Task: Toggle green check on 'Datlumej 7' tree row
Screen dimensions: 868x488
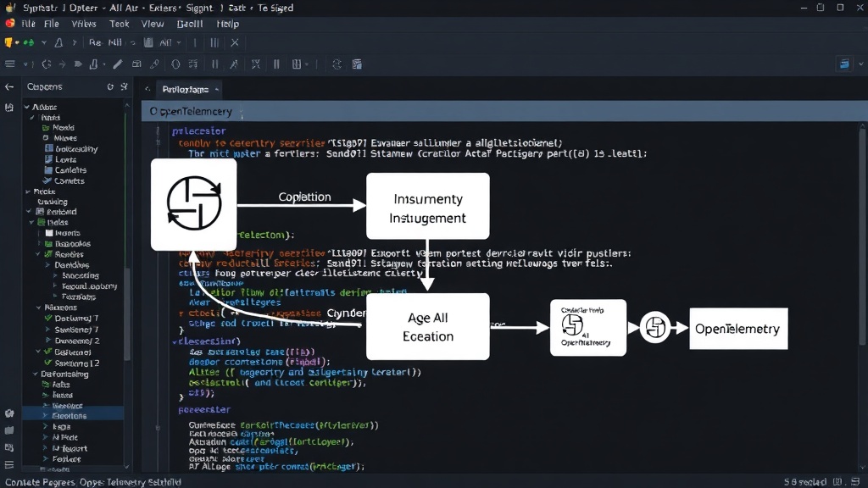Action: (48, 319)
